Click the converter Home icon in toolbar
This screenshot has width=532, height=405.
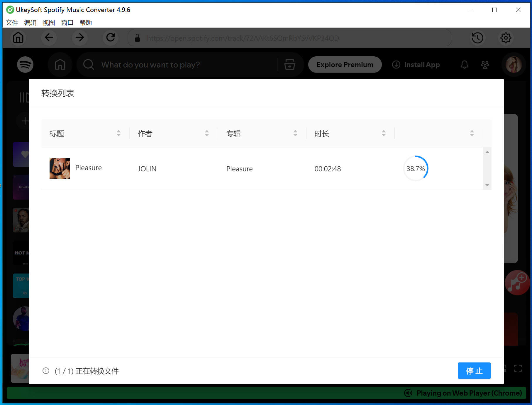point(18,38)
